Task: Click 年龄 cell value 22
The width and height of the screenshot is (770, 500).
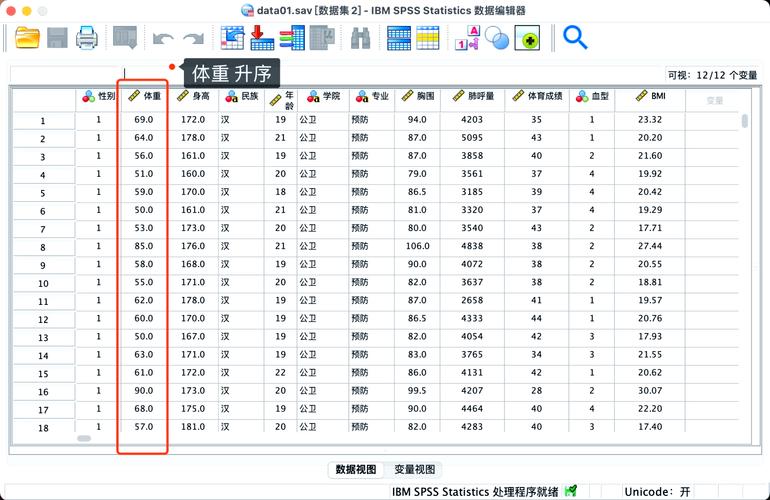Action: pyautogui.click(x=281, y=372)
